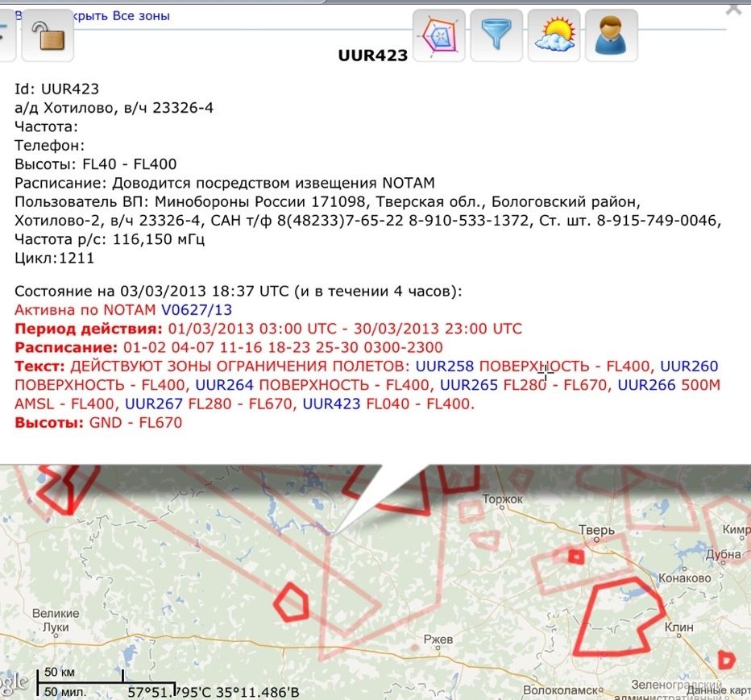751x700 pixels.
Task: Click the 'Период действия:' label
Action: [89, 329]
